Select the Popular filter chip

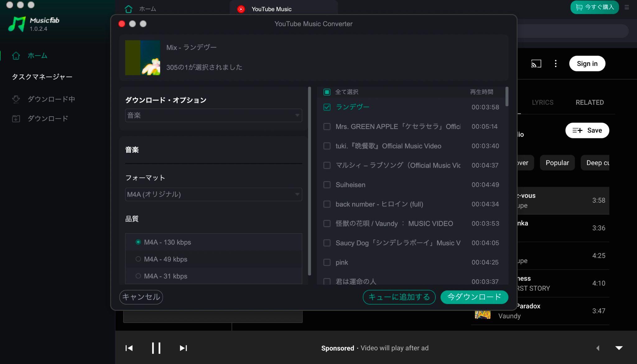(x=557, y=163)
